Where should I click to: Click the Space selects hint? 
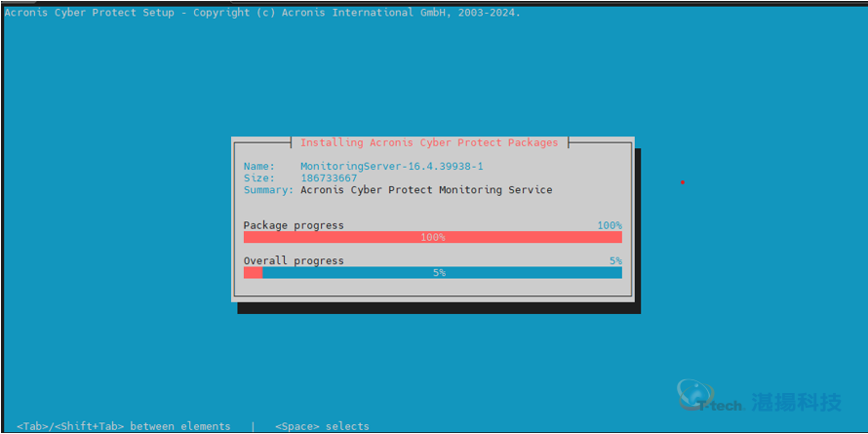(x=322, y=426)
